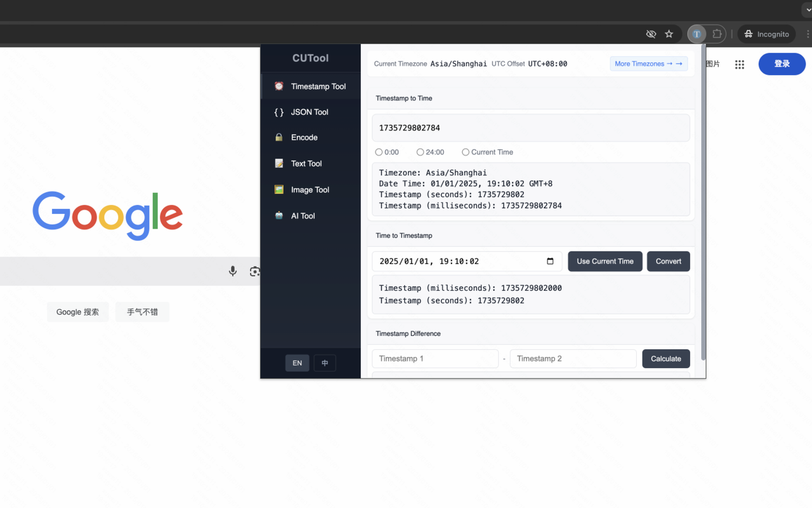The height and width of the screenshot is (508, 812).
Task: Open Chrome extensions puzzle icon
Action: [x=717, y=34]
